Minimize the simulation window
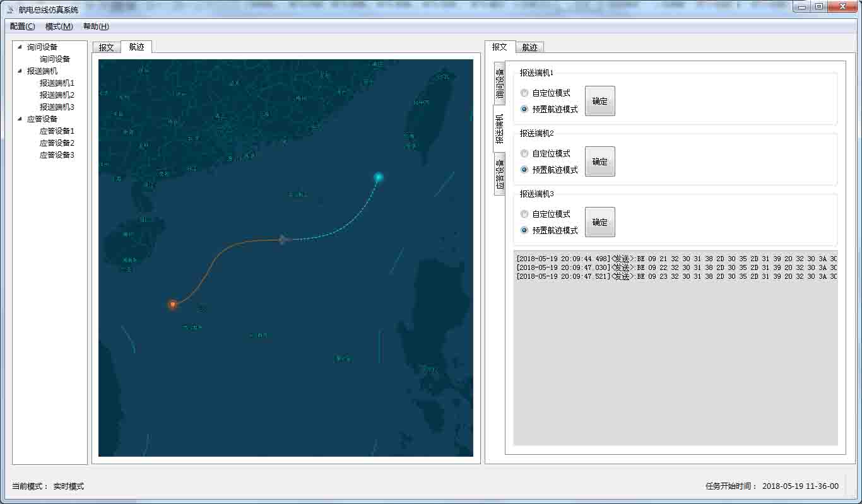The height and width of the screenshot is (504, 862). (x=801, y=7)
